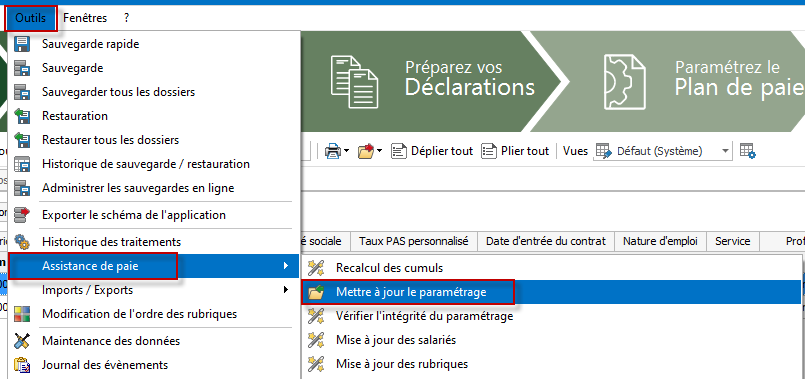Click the Restauration green arrow icon
Viewport: 805px width, 379px height.
coord(22,116)
